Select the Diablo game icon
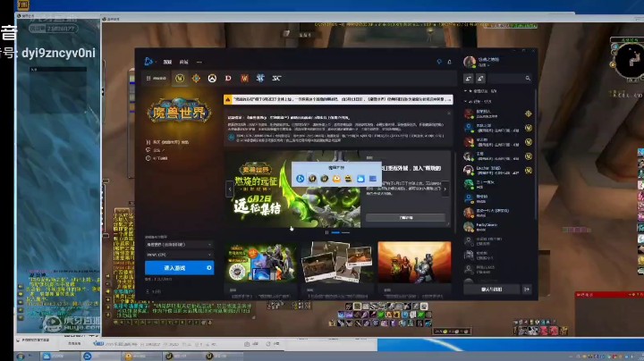The width and height of the screenshot is (644, 361). click(228, 78)
